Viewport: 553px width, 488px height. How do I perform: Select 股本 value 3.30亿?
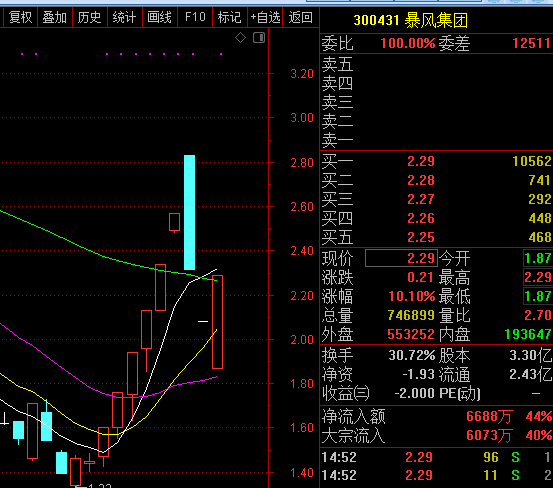point(531,355)
